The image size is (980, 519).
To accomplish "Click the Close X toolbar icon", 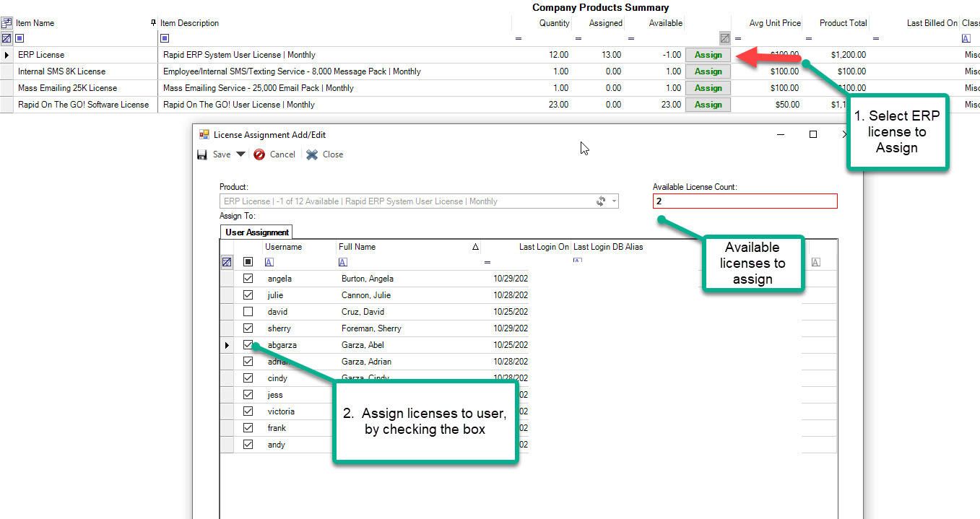I will (x=312, y=154).
